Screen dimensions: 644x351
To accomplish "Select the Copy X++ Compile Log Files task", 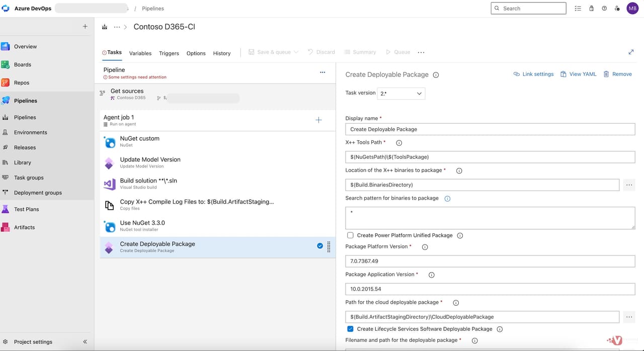I will (218, 205).
